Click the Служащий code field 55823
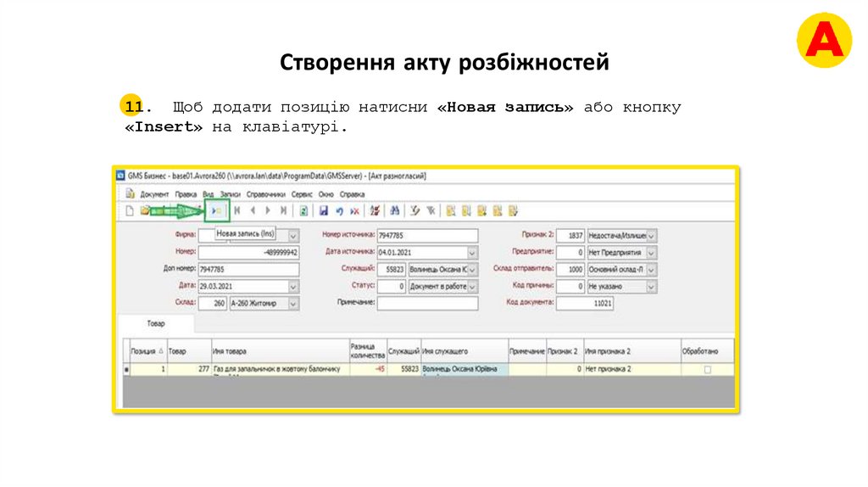Viewport: 868px width, 487px height. 392,269
